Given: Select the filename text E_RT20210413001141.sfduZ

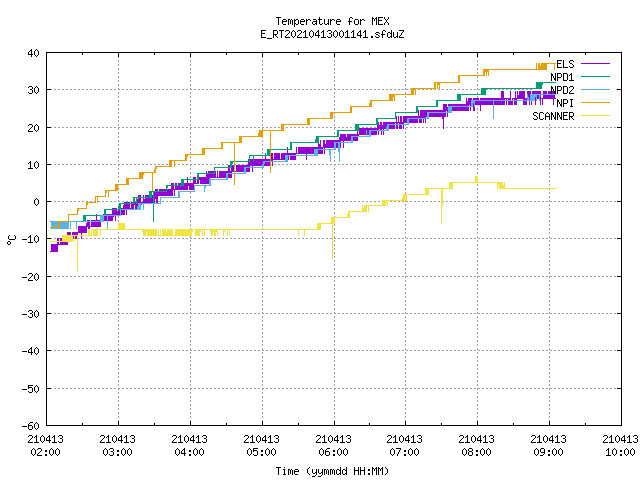Looking at the screenshot, I should (332, 34).
